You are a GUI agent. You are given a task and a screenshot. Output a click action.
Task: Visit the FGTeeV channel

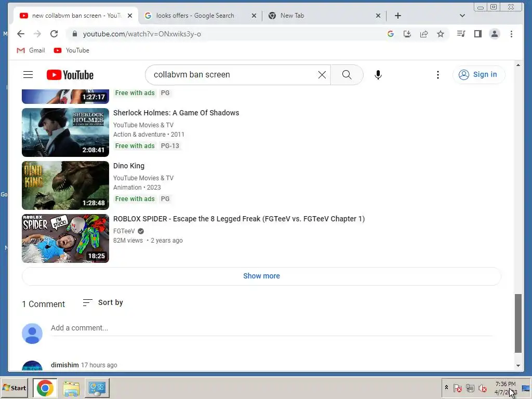click(124, 231)
